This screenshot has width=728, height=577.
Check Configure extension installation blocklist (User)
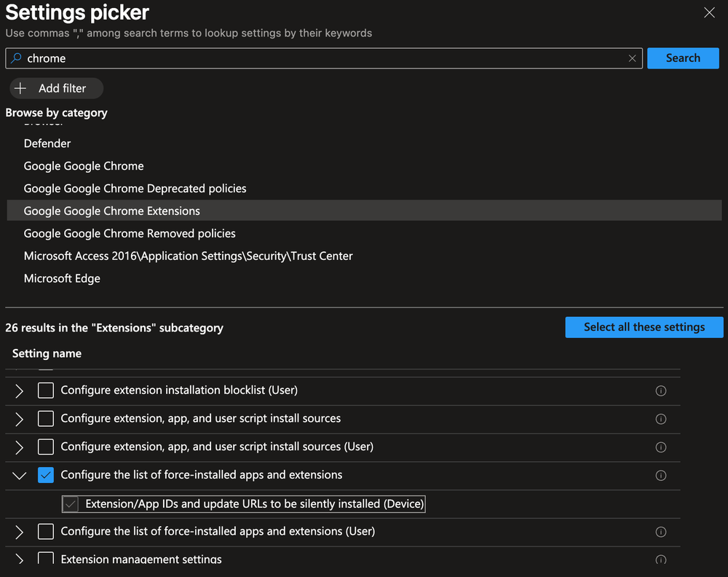46,390
